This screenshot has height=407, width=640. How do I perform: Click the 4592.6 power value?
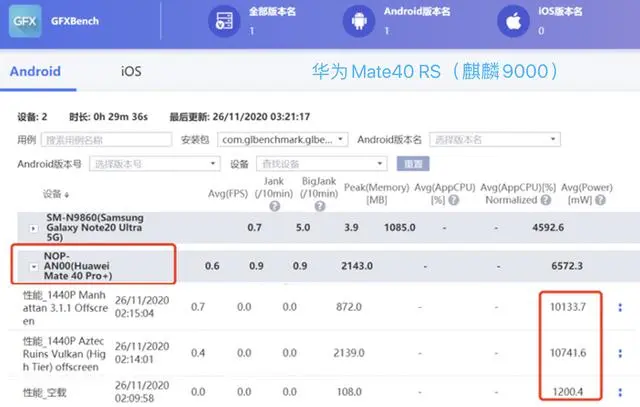click(548, 227)
